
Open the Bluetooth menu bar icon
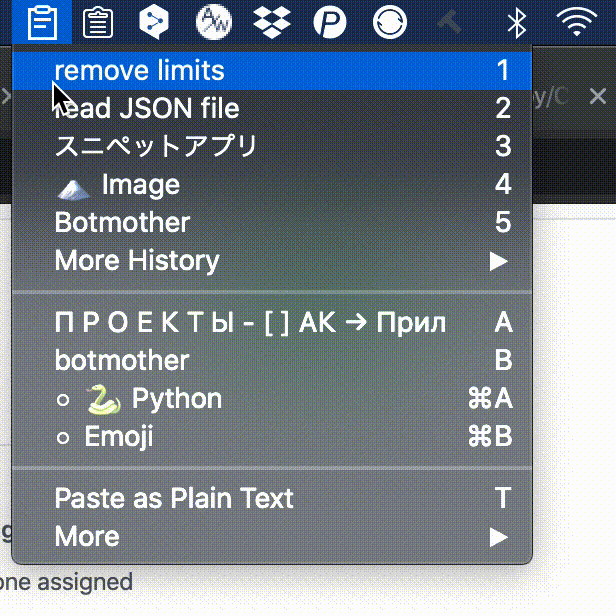(x=517, y=23)
